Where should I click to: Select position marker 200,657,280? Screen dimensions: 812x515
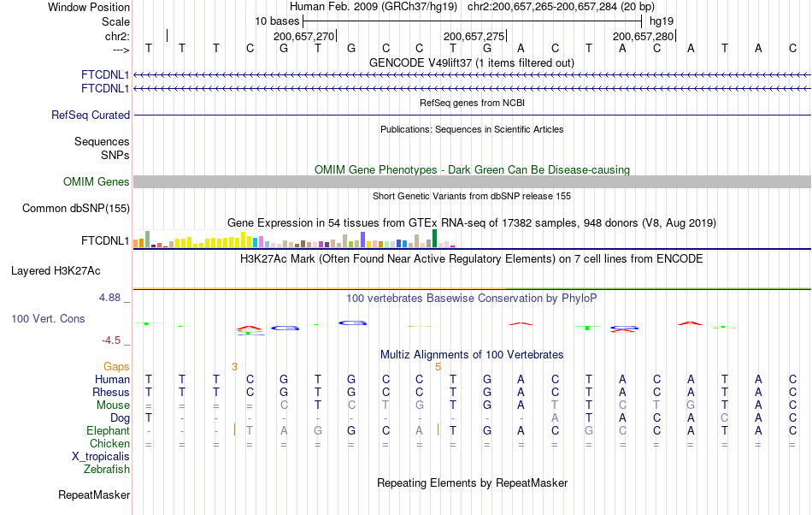pyautogui.click(x=643, y=36)
